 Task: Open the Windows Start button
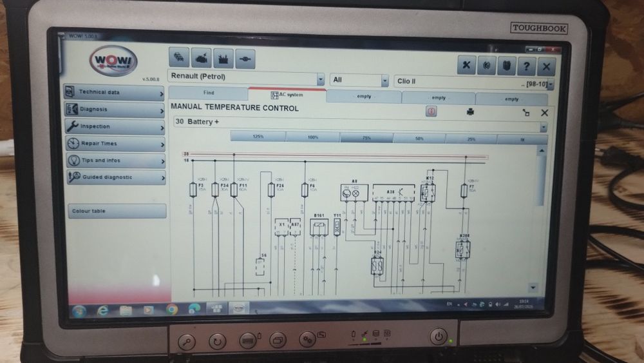[79, 311]
